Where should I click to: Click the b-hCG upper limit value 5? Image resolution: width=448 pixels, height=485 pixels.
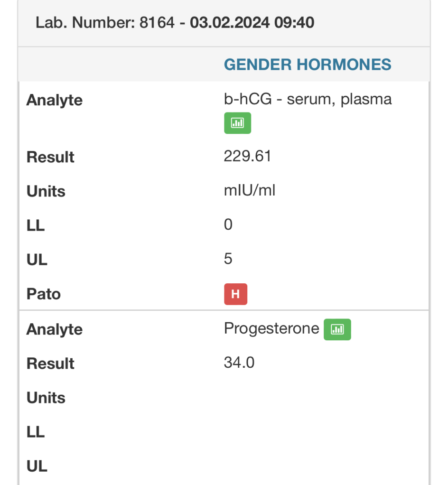click(228, 259)
